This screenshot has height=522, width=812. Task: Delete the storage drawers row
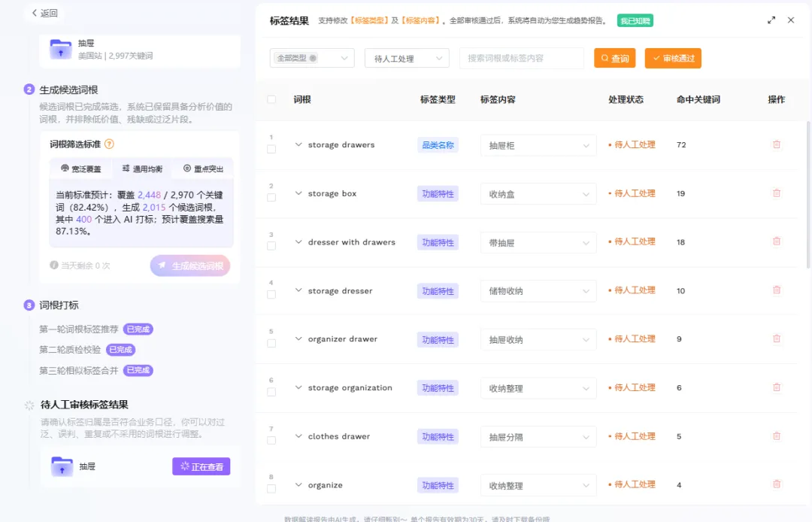tap(776, 144)
